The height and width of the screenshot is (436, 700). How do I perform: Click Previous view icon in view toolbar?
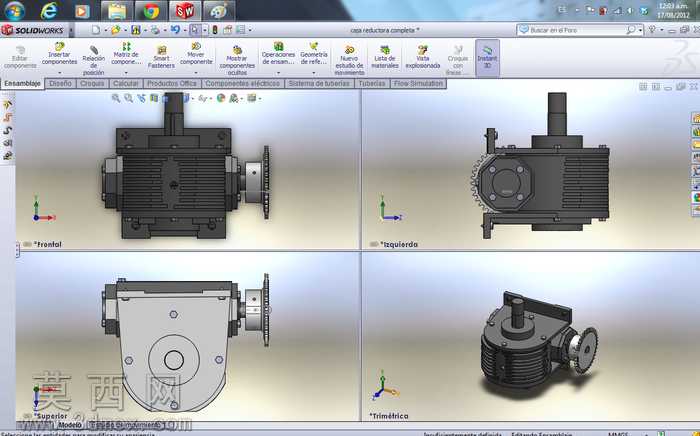(x=142, y=98)
